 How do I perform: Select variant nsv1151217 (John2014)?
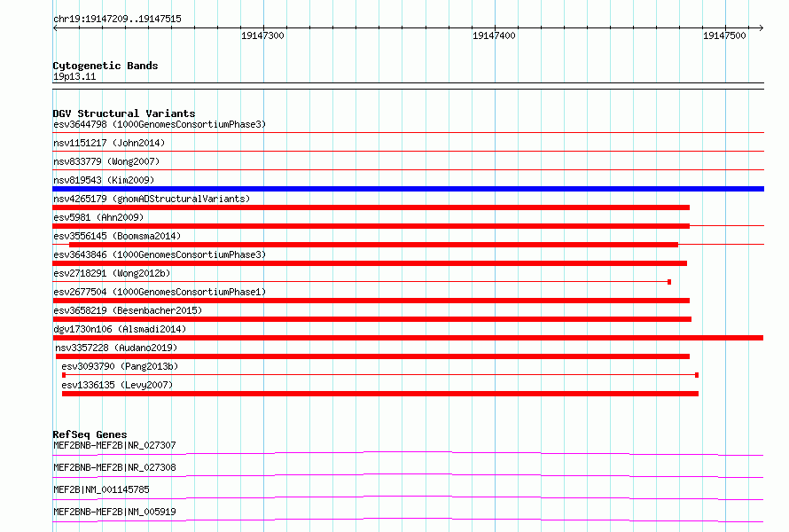pyautogui.click(x=109, y=143)
